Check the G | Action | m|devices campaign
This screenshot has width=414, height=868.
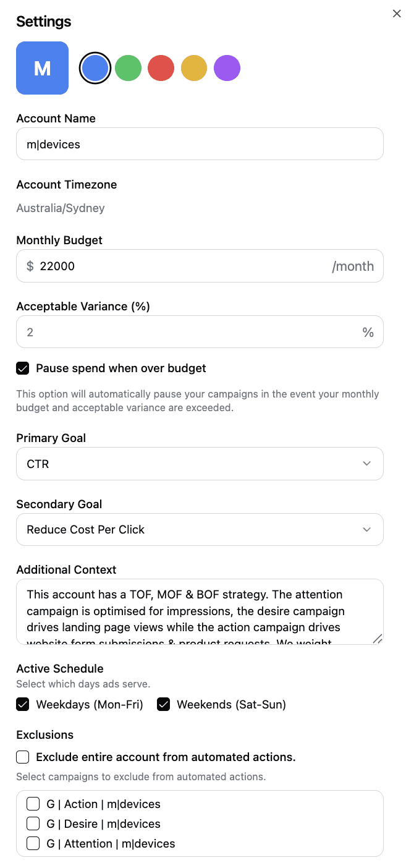click(33, 804)
